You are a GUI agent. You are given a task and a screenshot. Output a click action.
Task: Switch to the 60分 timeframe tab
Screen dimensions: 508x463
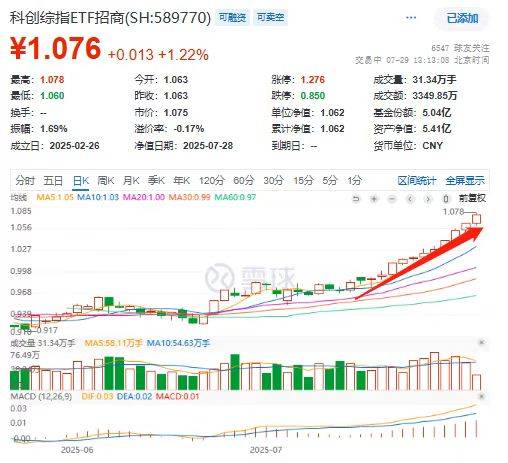coord(243,181)
